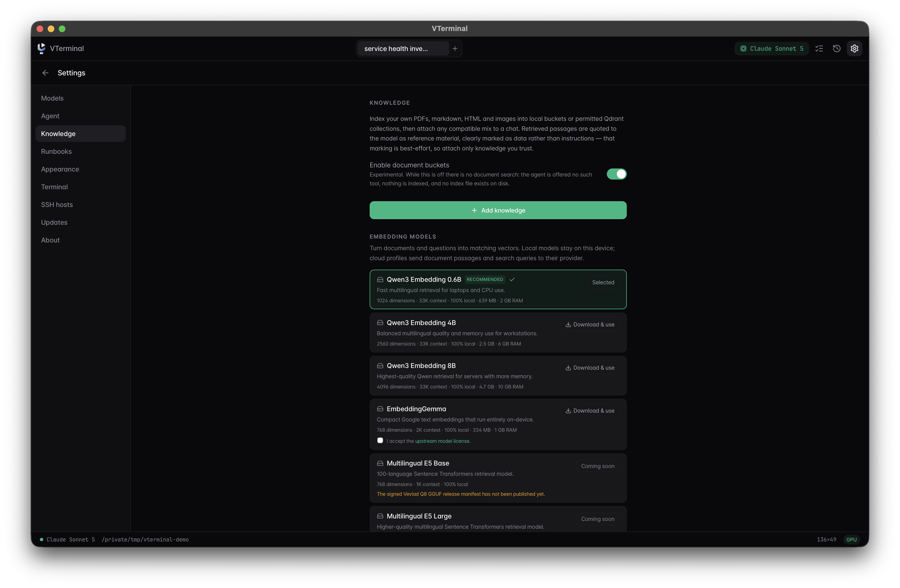
Task: Click the 2560 dimensions spec line
Action: [449, 344]
